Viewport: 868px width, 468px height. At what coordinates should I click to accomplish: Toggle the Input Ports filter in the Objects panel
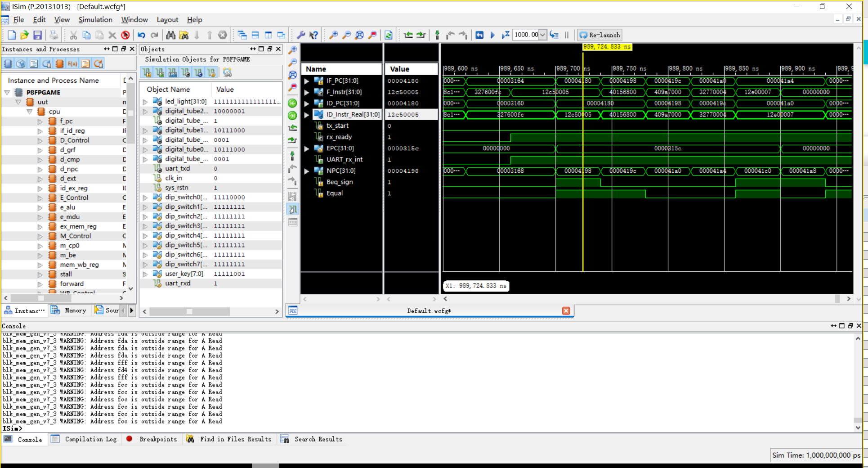tap(147, 72)
